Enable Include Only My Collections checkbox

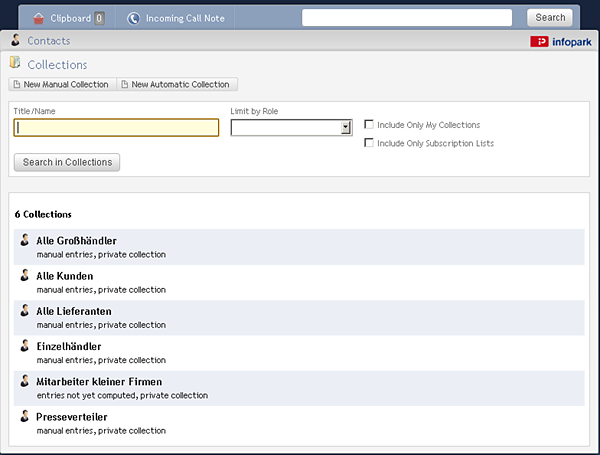tap(369, 124)
